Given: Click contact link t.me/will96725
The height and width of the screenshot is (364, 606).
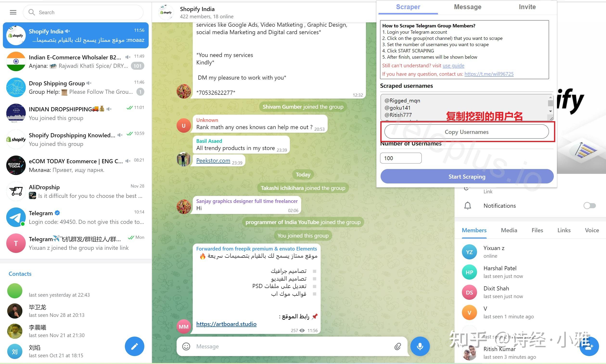Looking at the screenshot, I should pos(488,74).
